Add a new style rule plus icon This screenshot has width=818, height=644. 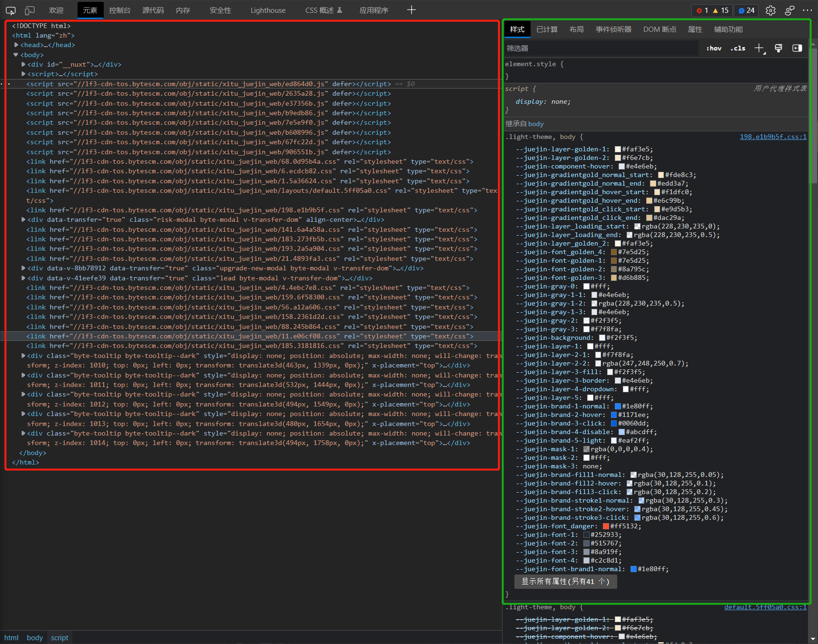759,48
